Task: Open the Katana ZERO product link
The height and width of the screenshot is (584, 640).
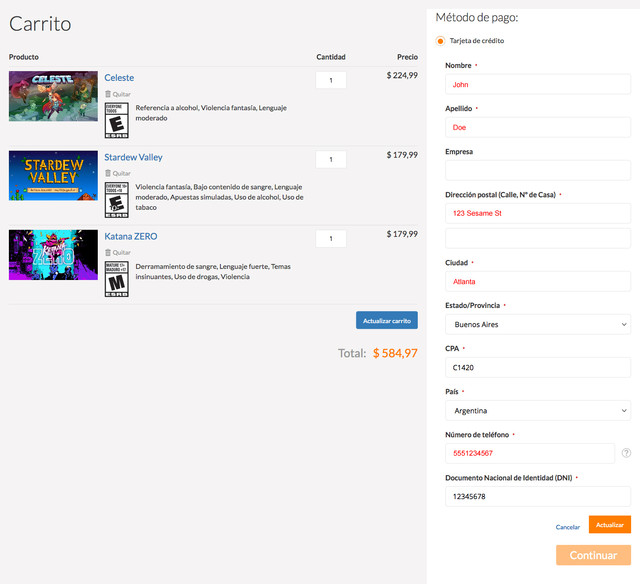Action: click(131, 236)
